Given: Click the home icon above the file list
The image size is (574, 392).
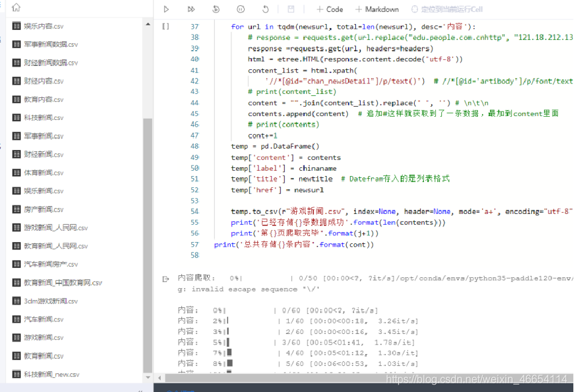Looking at the screenshot, I should tap(16, 7).
